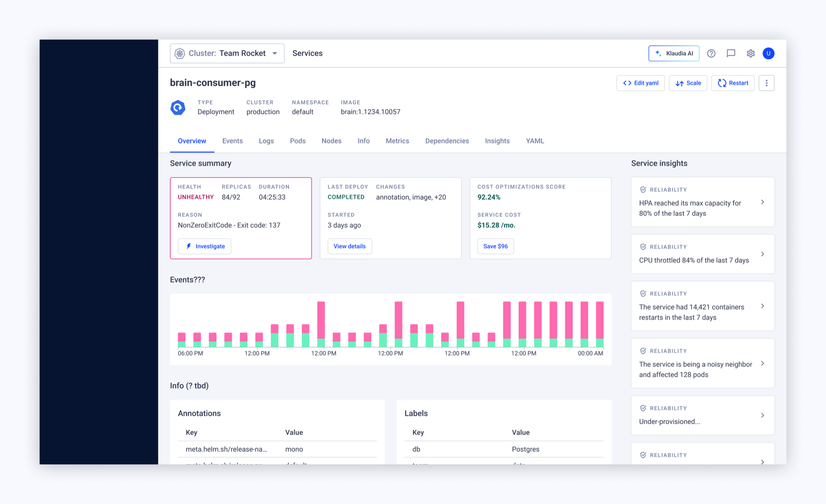Viewport: 826px width, 504px height.
Task: Click the shield icon on HPA insight
Action: 643,190
